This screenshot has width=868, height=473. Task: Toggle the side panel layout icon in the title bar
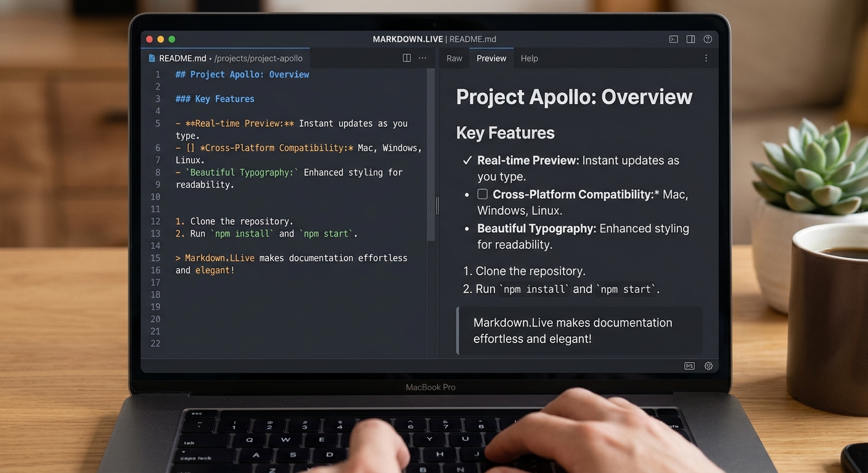(690, 39)
